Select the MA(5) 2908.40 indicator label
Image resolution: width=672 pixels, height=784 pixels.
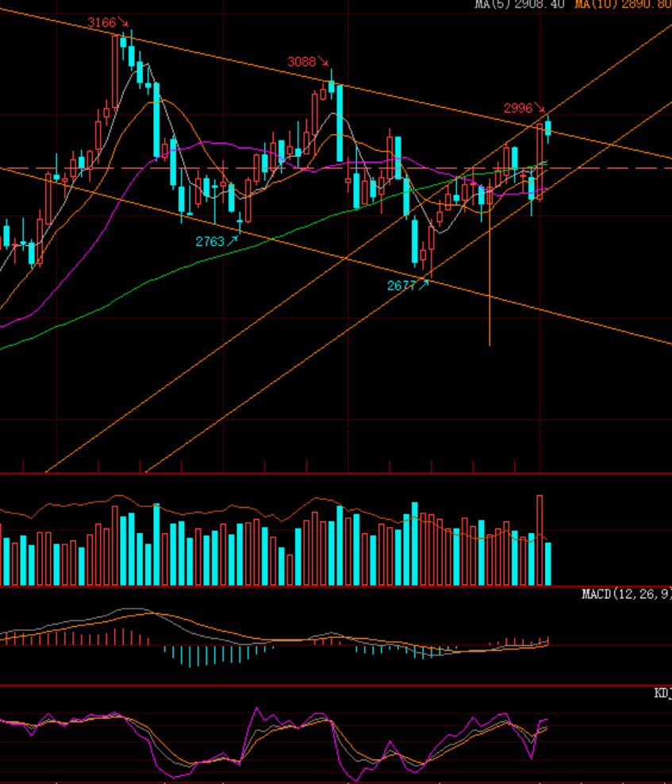coord(520,4)
